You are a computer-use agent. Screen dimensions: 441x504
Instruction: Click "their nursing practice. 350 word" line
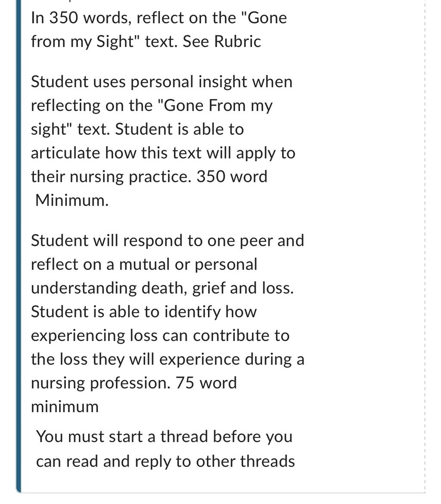[149, 176]
